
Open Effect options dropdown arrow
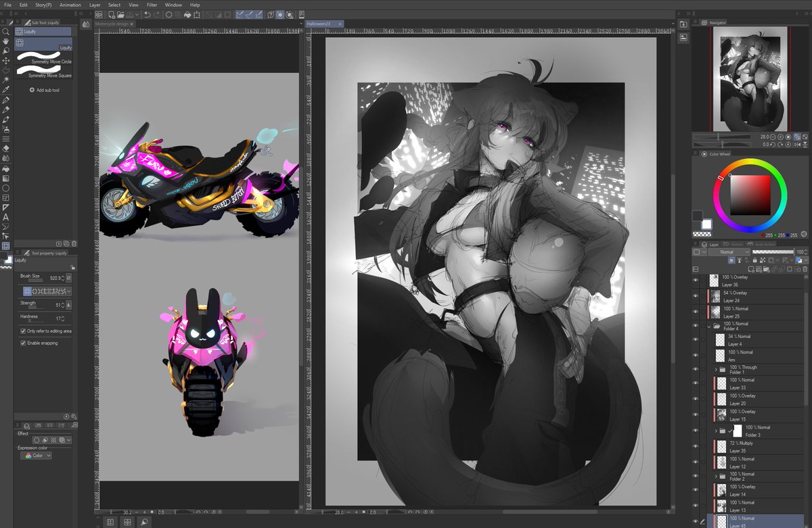(x=68, y=440)
